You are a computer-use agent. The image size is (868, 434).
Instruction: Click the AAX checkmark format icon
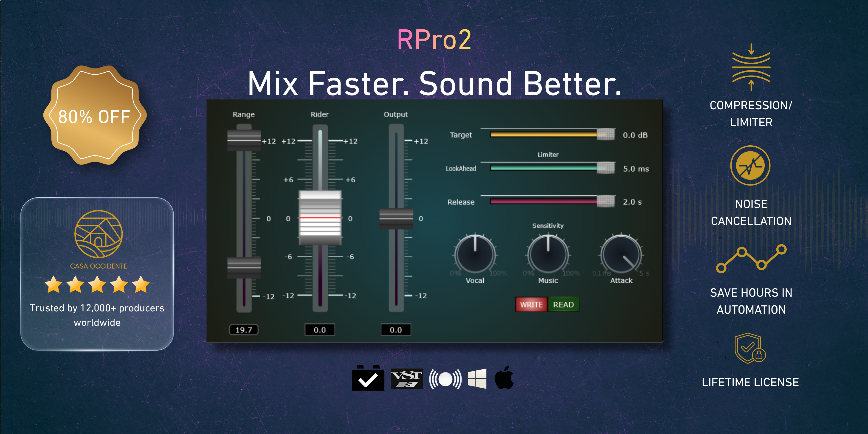pos(368,378)
